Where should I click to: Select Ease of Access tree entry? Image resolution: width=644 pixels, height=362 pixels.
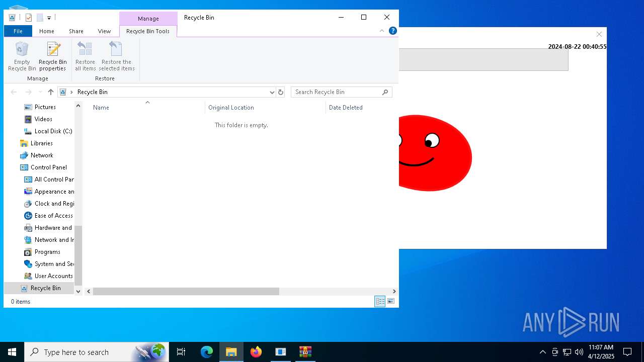pos(53,216)
